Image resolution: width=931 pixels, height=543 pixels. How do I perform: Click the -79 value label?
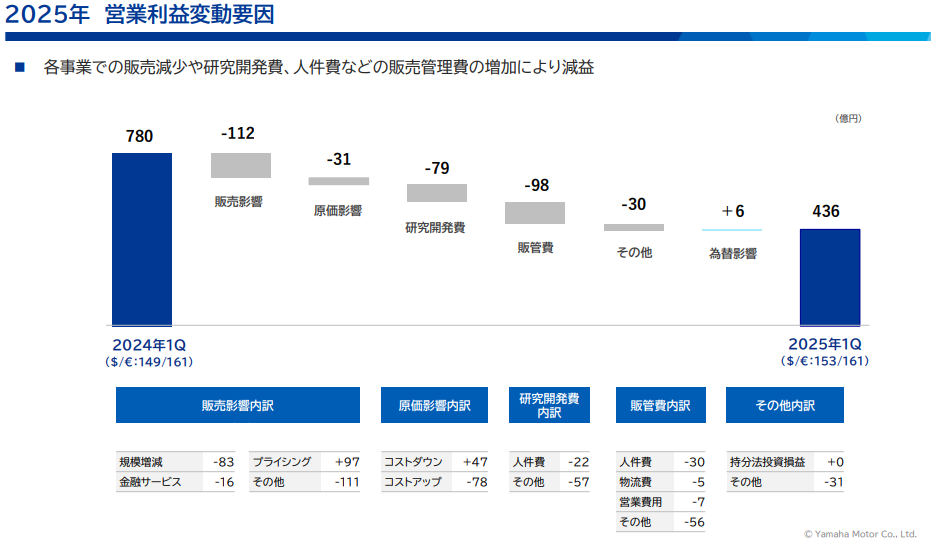(x=437, y=169)
